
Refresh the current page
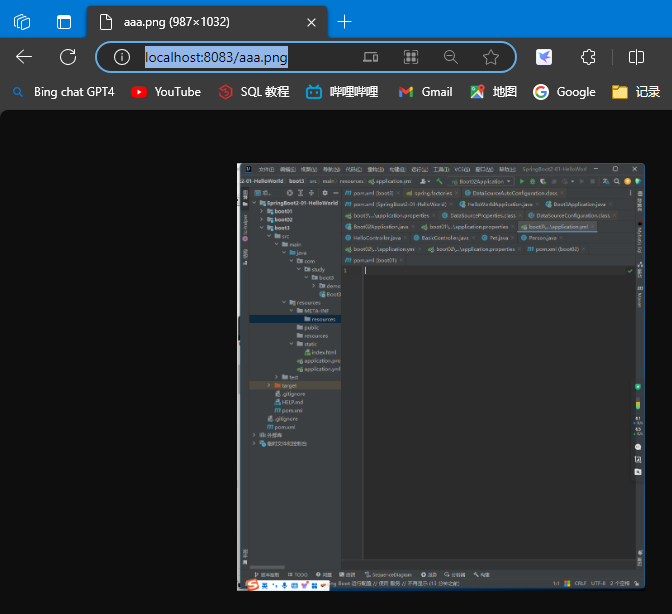click(68, 57)
